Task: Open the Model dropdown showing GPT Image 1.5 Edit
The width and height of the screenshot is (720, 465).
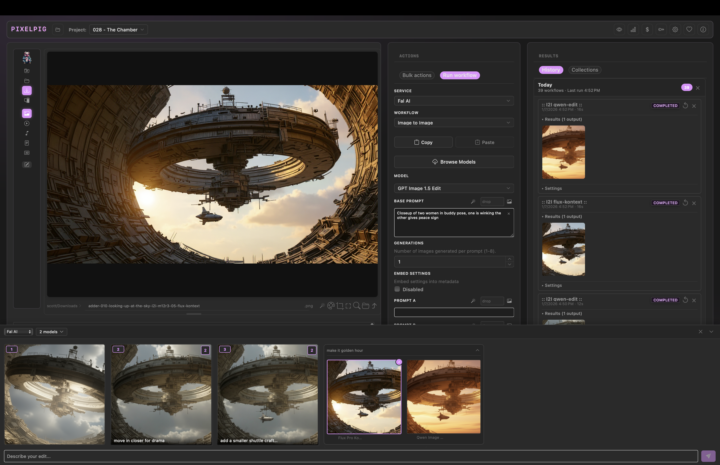Action: pyautogui.click(x=454, y=188)
